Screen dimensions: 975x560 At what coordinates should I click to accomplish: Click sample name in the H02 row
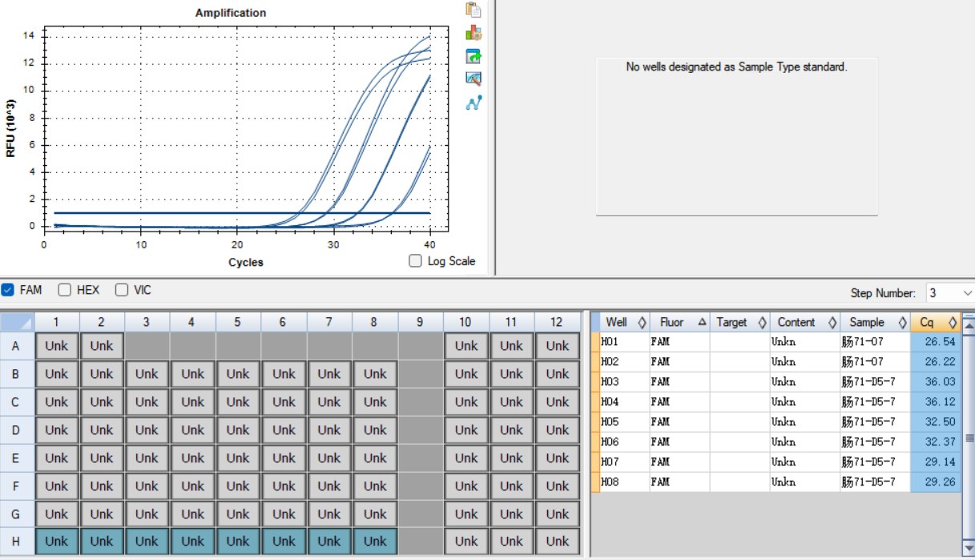(x=863, y=362)
